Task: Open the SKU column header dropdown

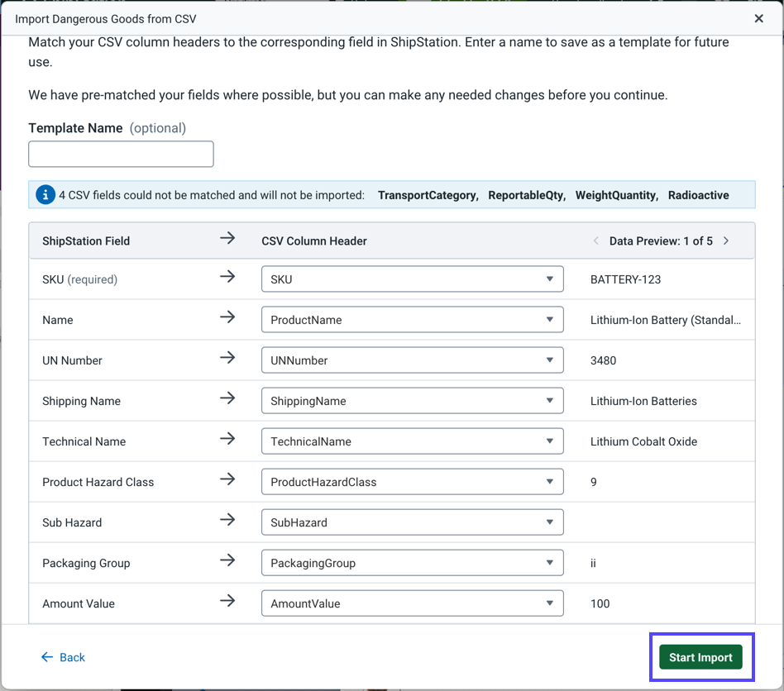Action: click(x=412, y=279)
